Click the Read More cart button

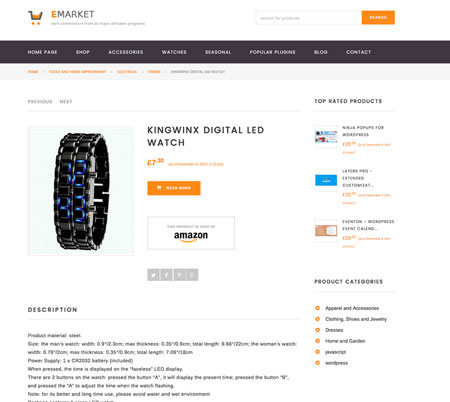[174, 188]
